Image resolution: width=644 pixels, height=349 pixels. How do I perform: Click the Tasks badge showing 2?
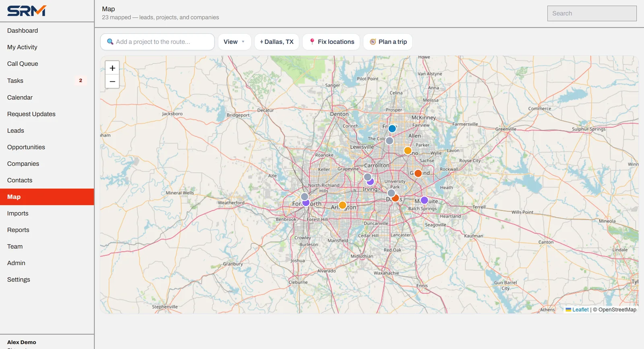80,81
